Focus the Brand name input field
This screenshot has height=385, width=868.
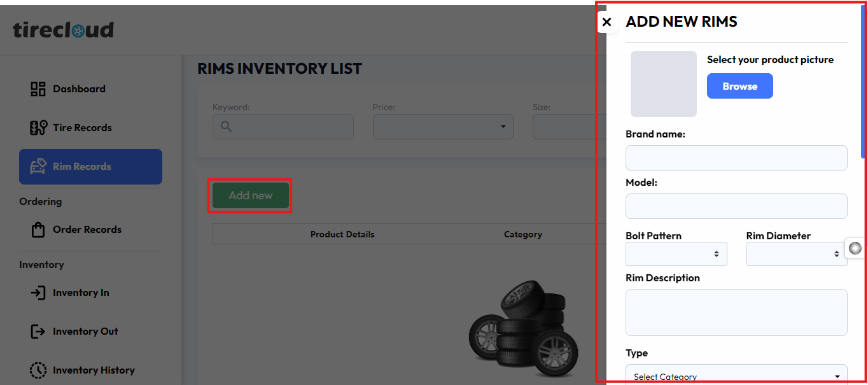coord(736,158)
